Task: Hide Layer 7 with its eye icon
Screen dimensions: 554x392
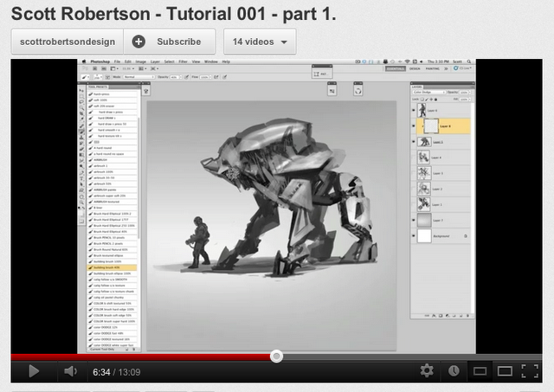Action: [x=414, y=220]
